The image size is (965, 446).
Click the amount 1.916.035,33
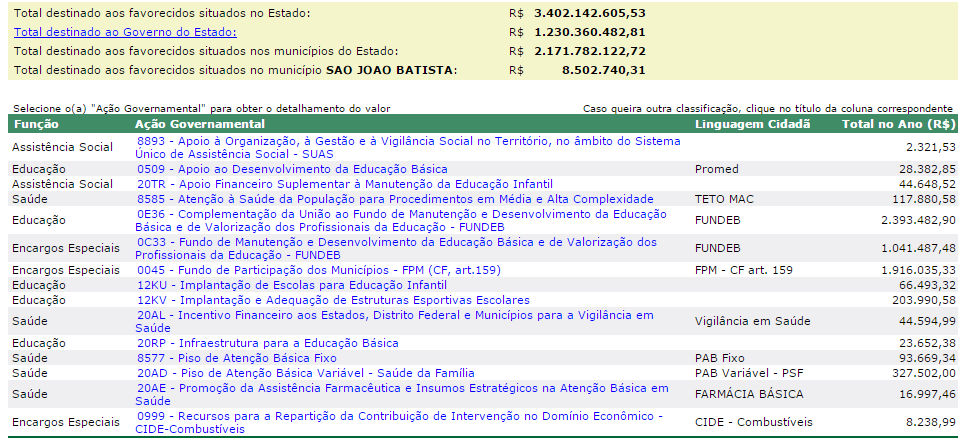point(919,270)
